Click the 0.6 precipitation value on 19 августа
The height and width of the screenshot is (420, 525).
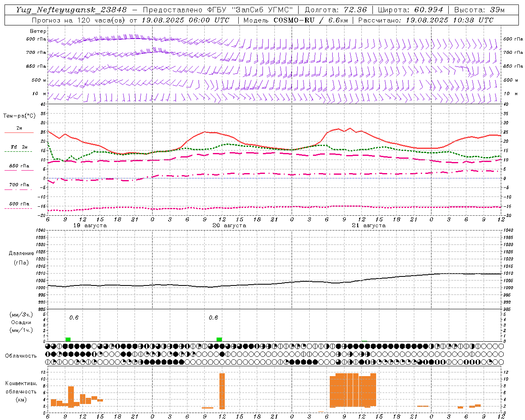(x=74, y=317)
